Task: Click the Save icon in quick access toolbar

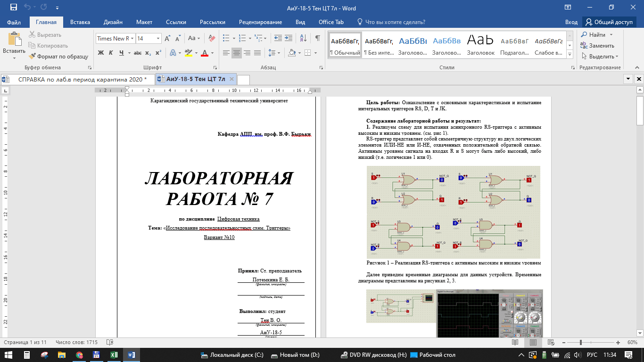Action: (x=13, y=8)
